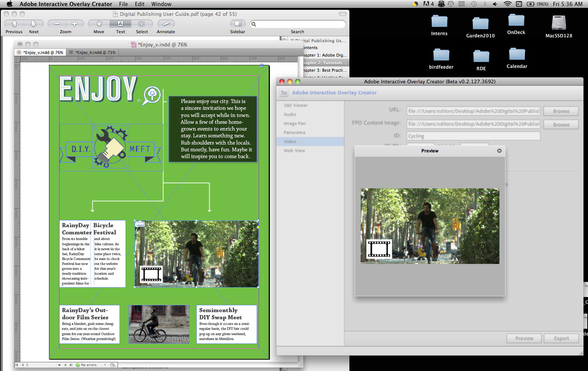Open the Annotate pencil tool
This screenshot has height=371, width=588.
point(166,24)
